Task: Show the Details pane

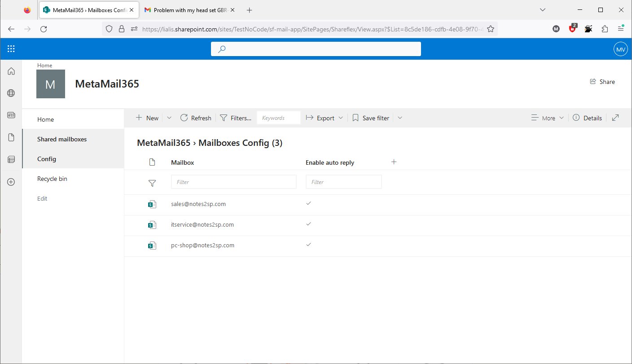Action: pyautogui.click(x=588, y=118)
